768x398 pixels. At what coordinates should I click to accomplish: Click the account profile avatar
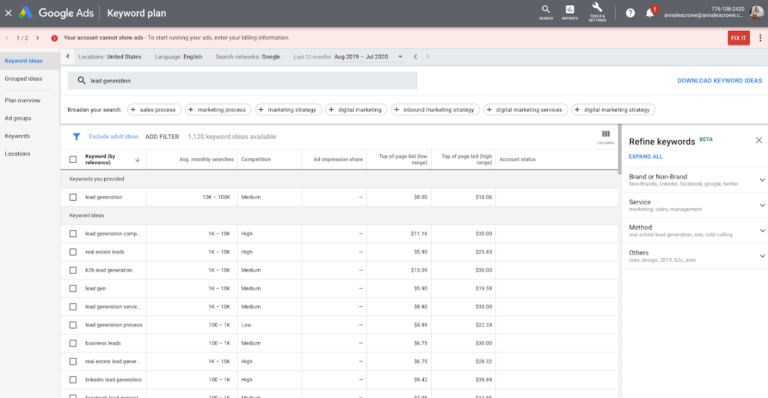[x=756, y=13]
